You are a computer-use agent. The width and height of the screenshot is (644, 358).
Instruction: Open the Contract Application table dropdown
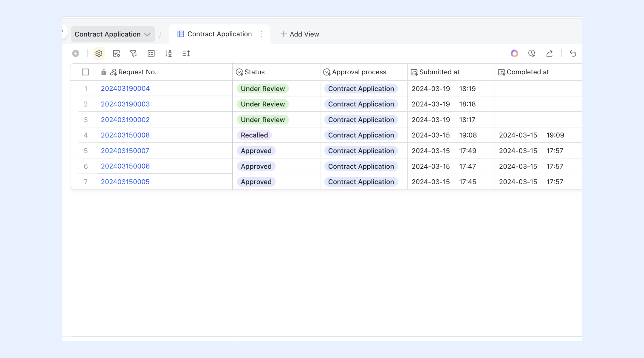[113, 34]
